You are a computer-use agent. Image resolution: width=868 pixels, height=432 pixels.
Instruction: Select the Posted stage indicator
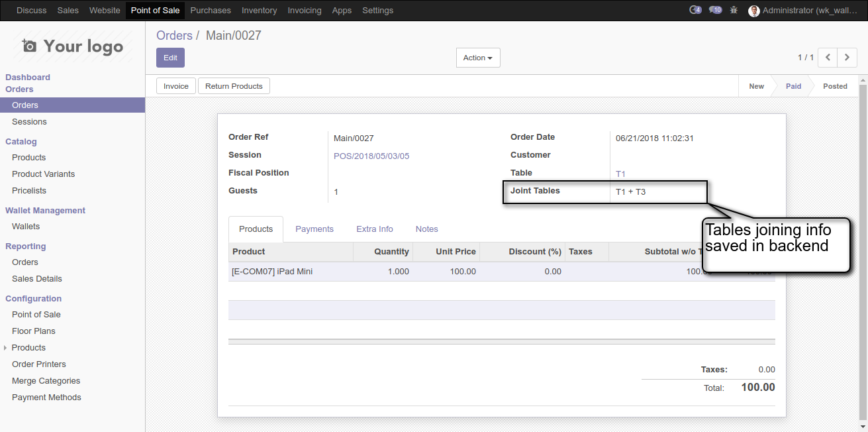835,86
